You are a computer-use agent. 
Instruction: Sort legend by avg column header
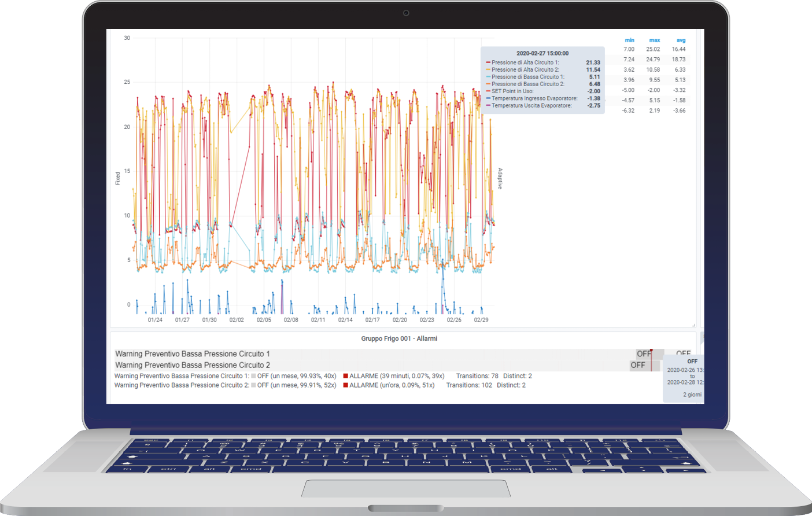click(681, 40)
